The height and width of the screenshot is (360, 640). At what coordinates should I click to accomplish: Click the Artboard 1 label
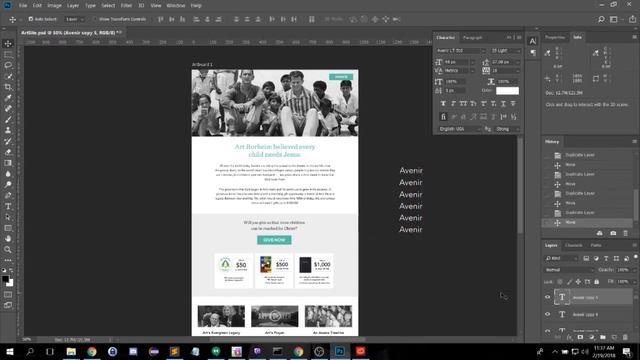pos(202,64)
